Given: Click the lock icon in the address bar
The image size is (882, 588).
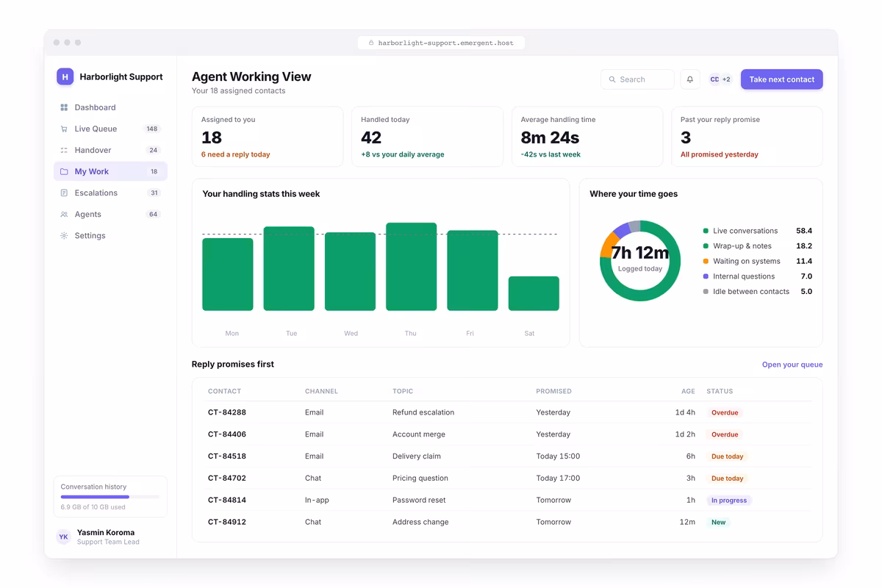Looking at the screenshot, I should click(371, 43).
